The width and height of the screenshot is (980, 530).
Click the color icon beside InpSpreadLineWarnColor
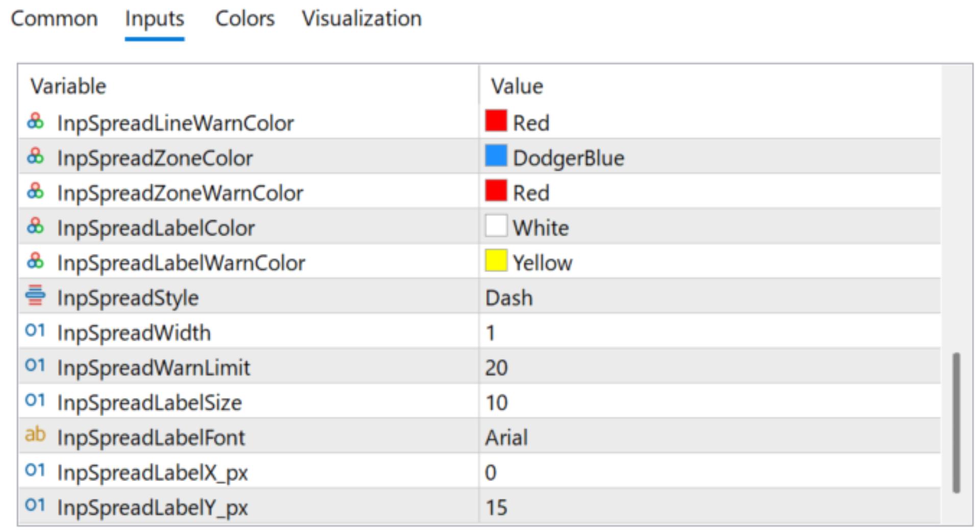pos(35,122)
